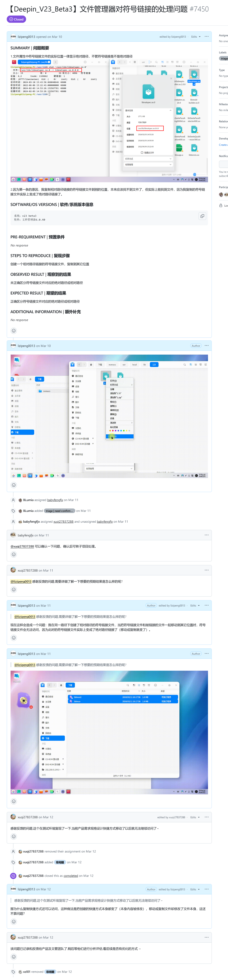Open the ellipsis menu on lizipeng0013's Mar 10 comment
228x980 pixels.
(207, 346)
